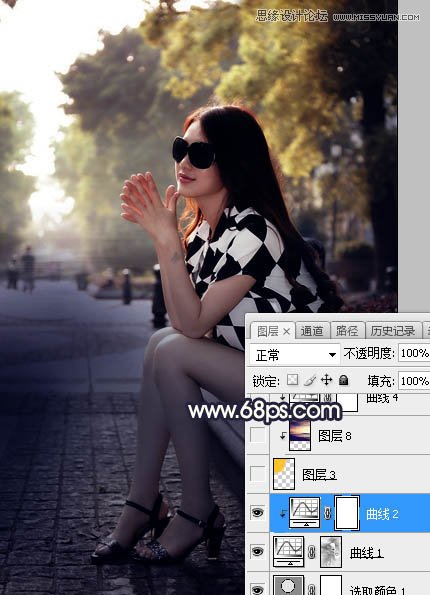The width and height of the screenshot is (430, 595).
Task: Switch to the 历史记录 tab
Action: tap(393, 331)
